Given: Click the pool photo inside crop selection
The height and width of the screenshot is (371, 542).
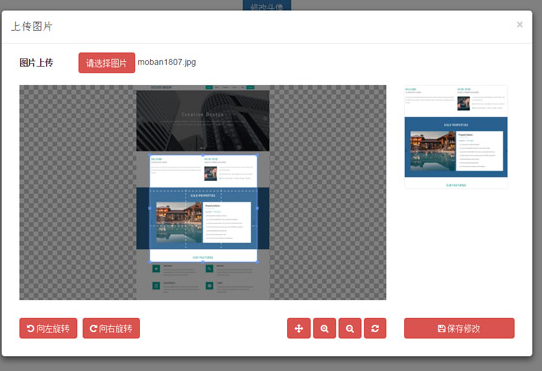Looking at the screenshot, I should (x=179, y=222).
